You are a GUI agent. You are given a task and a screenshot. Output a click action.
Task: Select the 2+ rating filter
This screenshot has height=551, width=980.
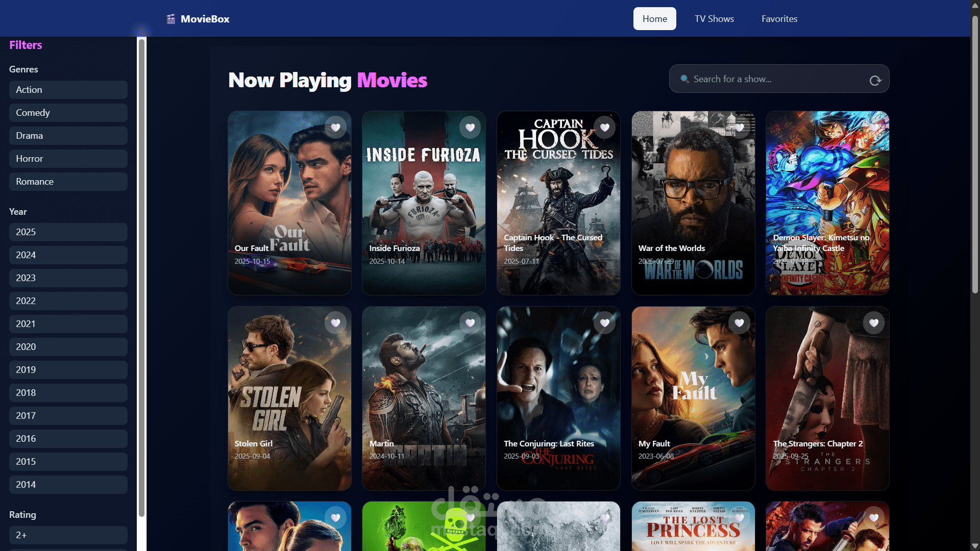coord(68,535)
